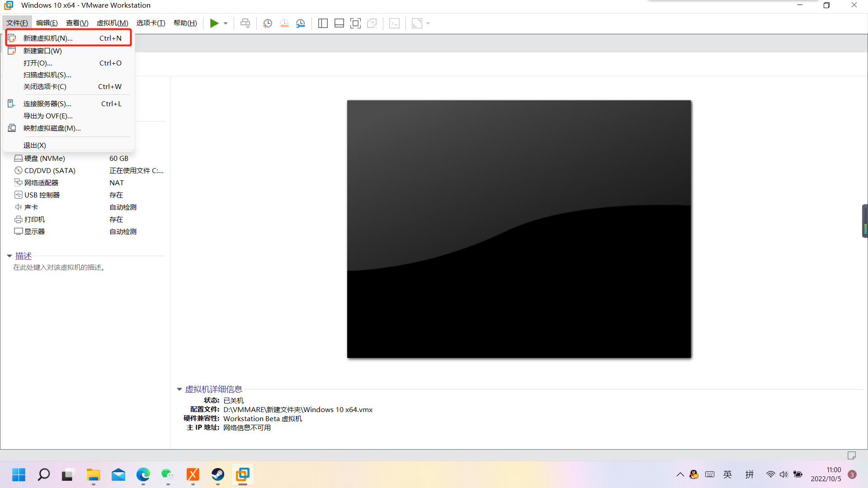Open the Windows Start menu
Viewport: 868px width, 488px height.
pos(19,474)
